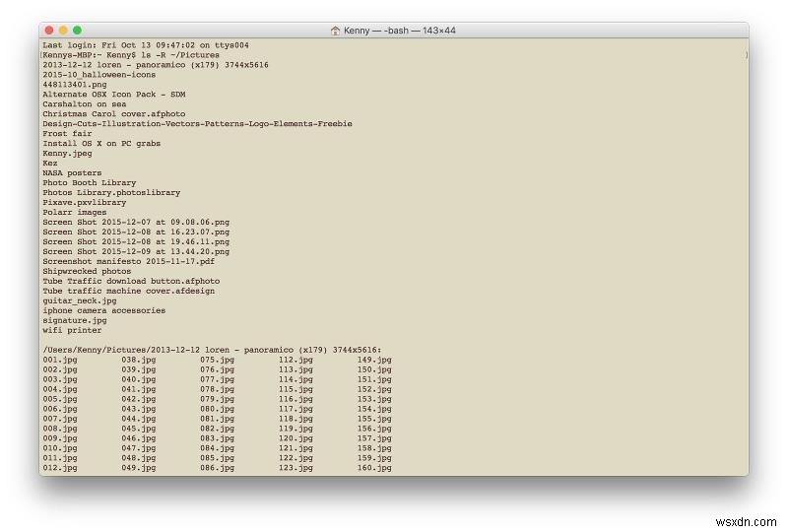Viewport: 788px width, 532px height.
Task: Select file '012.jpg' in listing
Action: [x=60, y=468]
